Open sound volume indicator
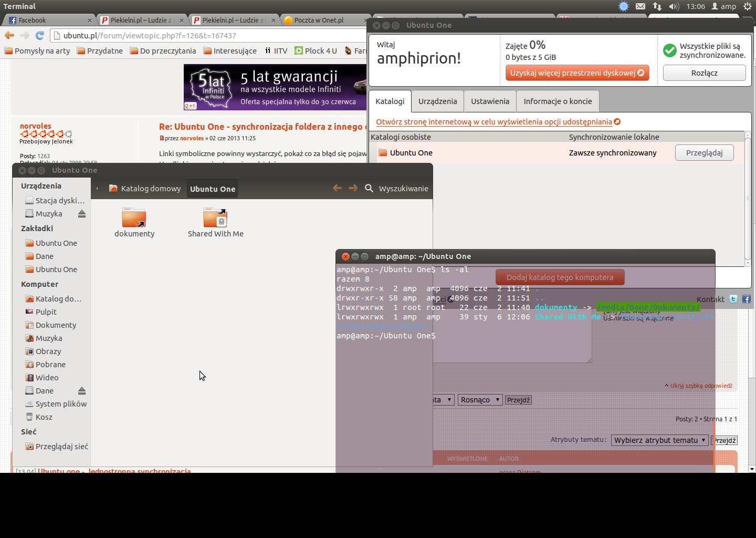 click(x=674, y=6)
